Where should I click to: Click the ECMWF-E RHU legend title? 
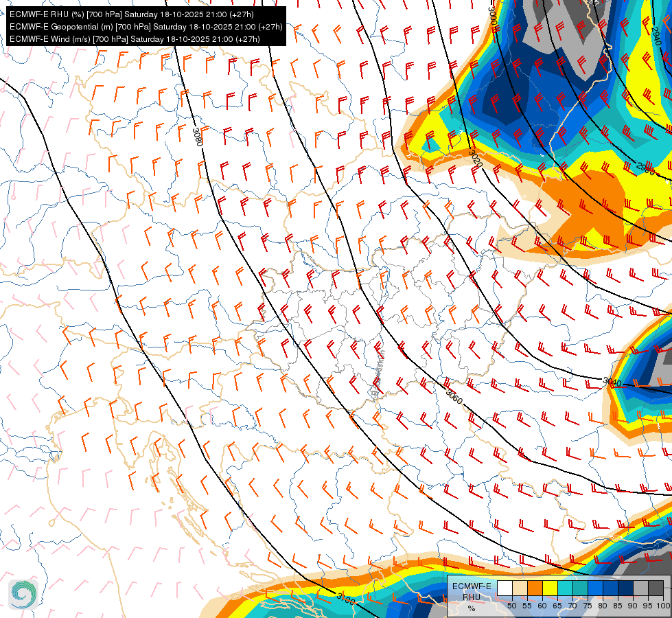click(x=472, y=592)
